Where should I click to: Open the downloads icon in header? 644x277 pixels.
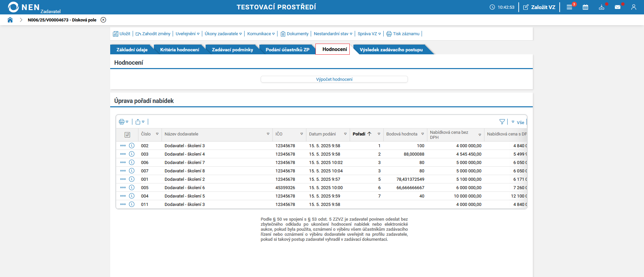click(x=601, y=7)
